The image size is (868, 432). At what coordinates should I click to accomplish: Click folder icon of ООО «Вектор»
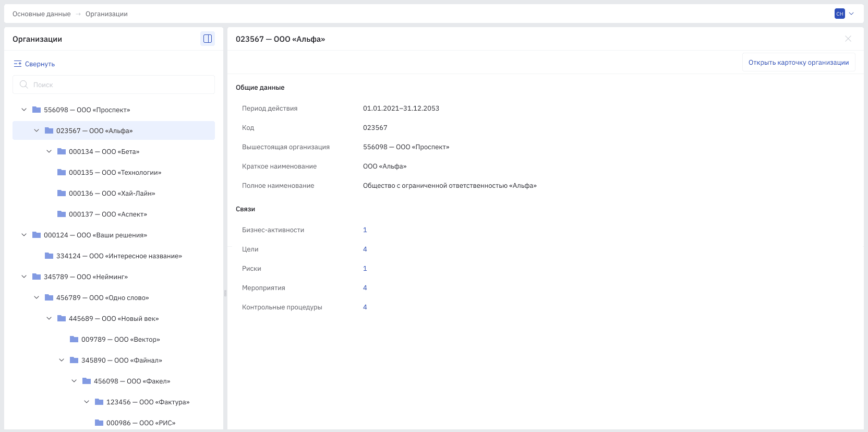point(74,339)
